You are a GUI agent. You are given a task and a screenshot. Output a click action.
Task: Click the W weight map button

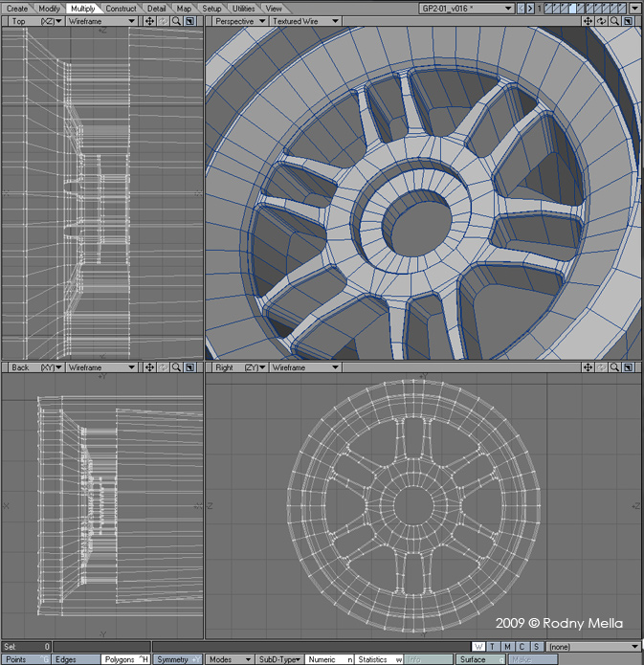479,648
